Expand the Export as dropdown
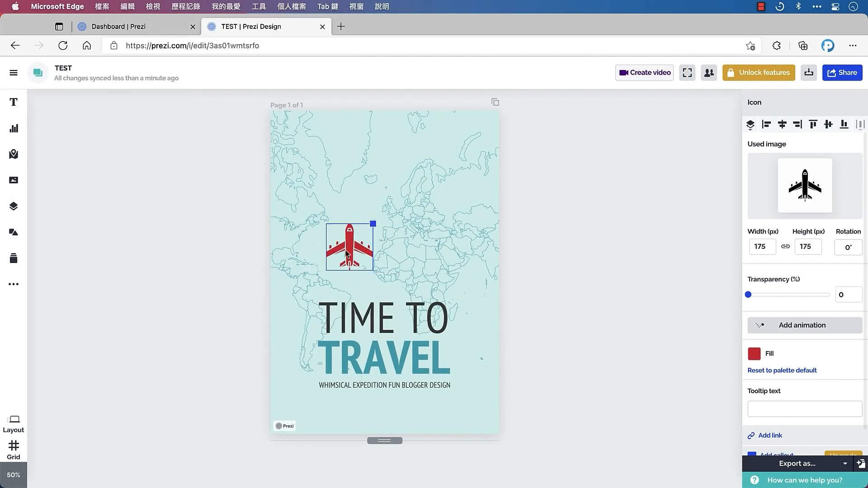 [x=844, y=464]
